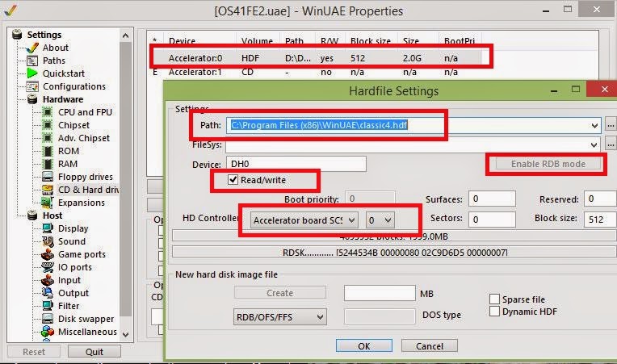Click OK in Hardfile Settings
The width and height of the screenshot is (617, 364).
click(x=364, y=346)
